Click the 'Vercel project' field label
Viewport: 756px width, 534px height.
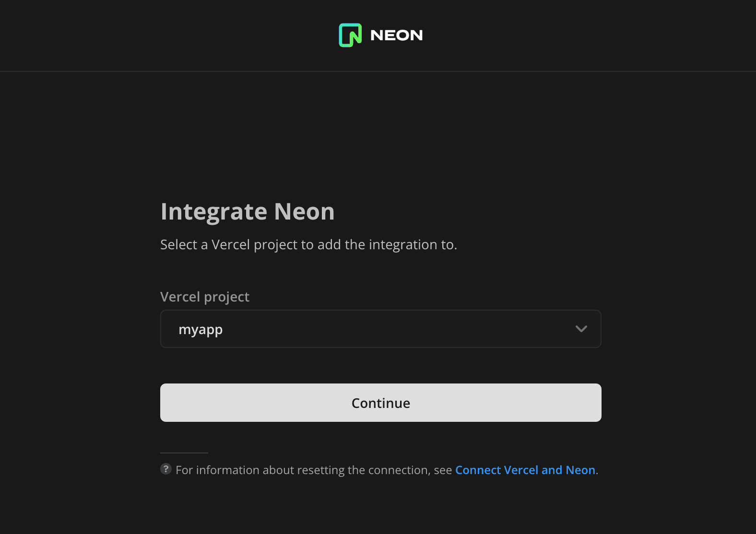coord(205,297)
